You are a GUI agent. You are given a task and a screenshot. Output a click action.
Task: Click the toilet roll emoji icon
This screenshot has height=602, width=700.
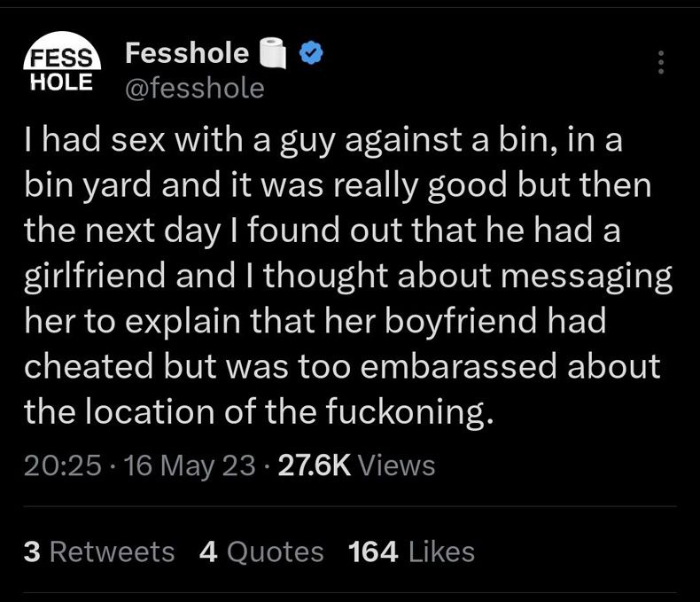coord(273,52)
